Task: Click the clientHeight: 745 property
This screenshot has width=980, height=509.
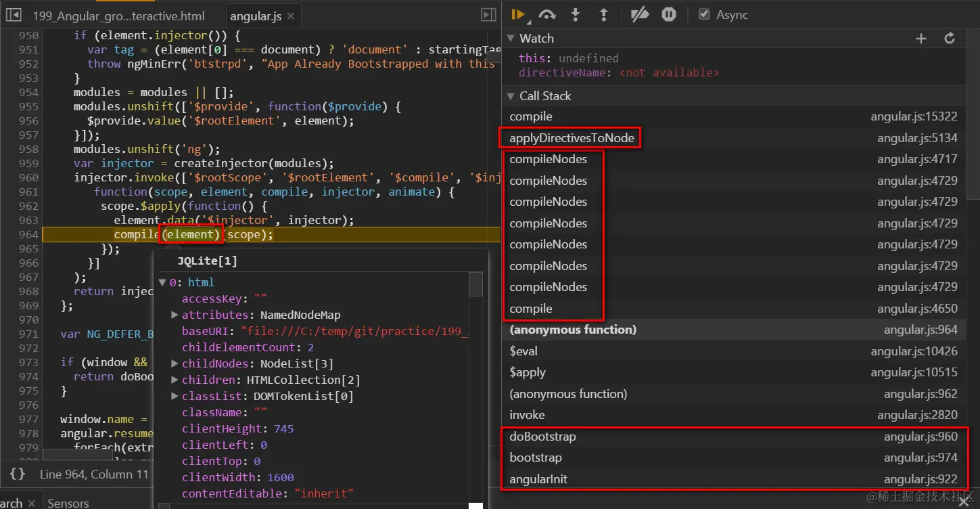Action: (237, 428)
